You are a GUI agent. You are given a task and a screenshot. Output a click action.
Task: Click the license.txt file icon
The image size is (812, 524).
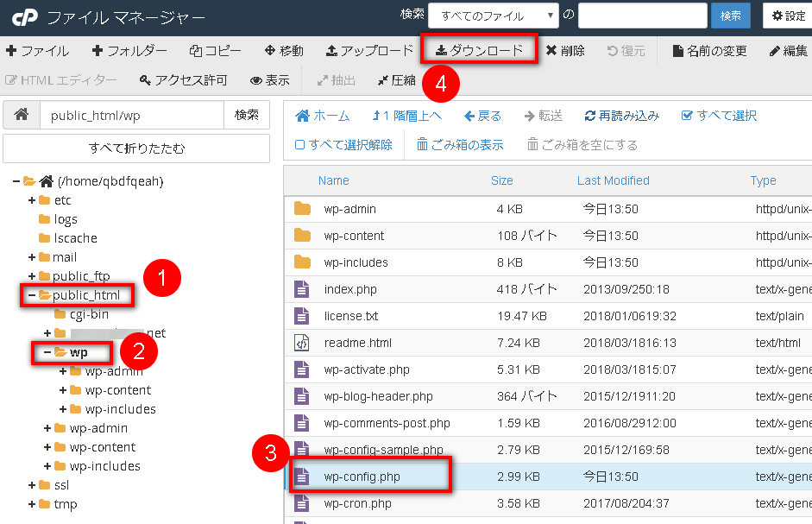tap(301, 316)
